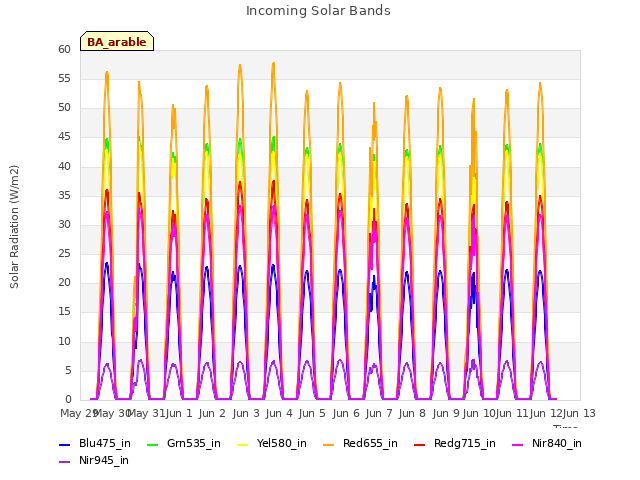Click the BA_arable site label

117,42
